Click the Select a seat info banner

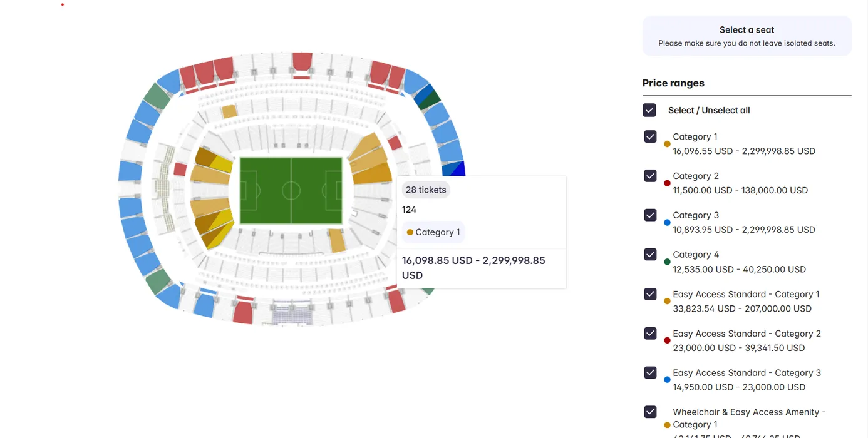click(747, 36)
